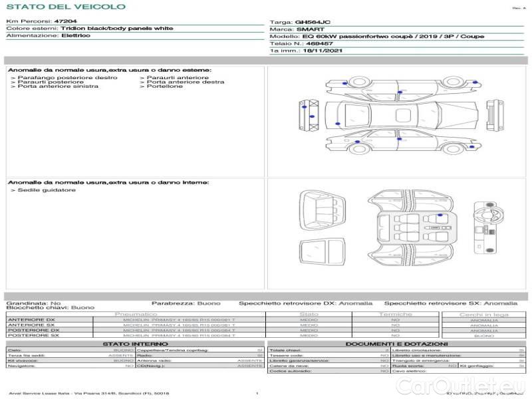Image resolution: width=532 pixels, height=399 pixels.
Task: Click the 'Km Percorsi: 47204' field
Action: tap(37, 21)
